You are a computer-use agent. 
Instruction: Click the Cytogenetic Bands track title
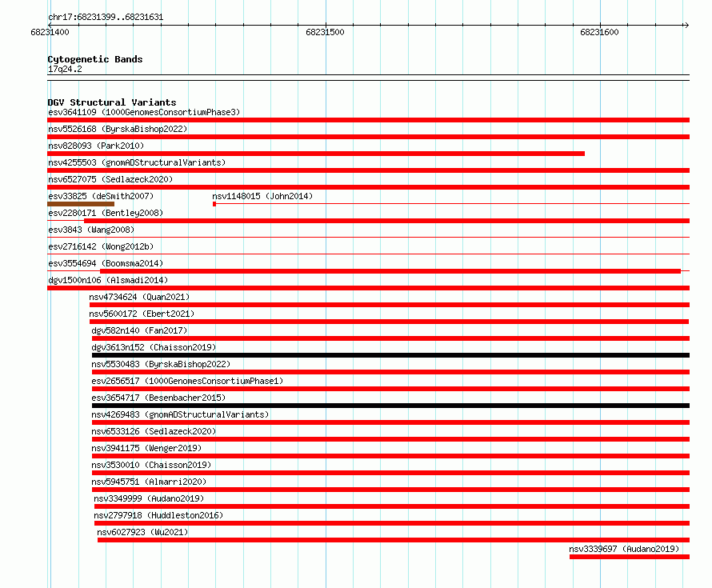(x=95, y=59)
